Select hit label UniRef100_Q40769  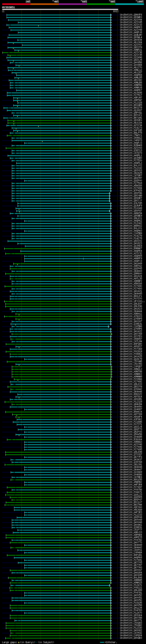[x=131, y=334]
